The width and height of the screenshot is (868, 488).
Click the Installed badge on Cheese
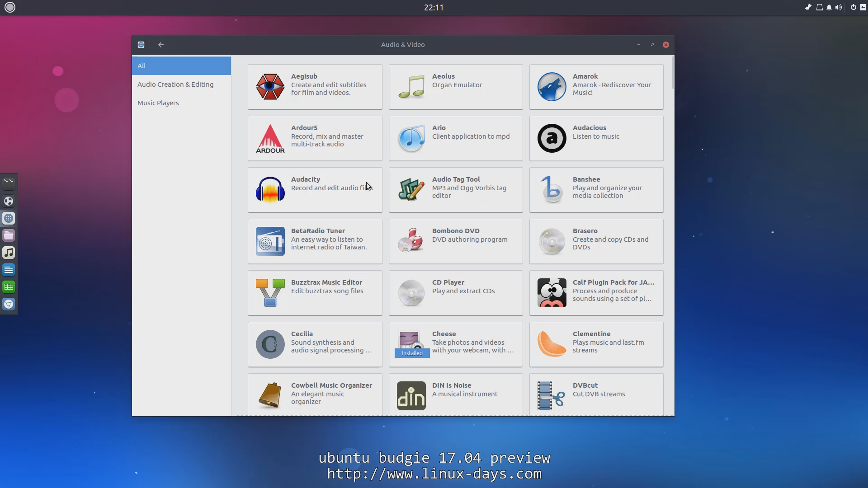pos(412,353)
